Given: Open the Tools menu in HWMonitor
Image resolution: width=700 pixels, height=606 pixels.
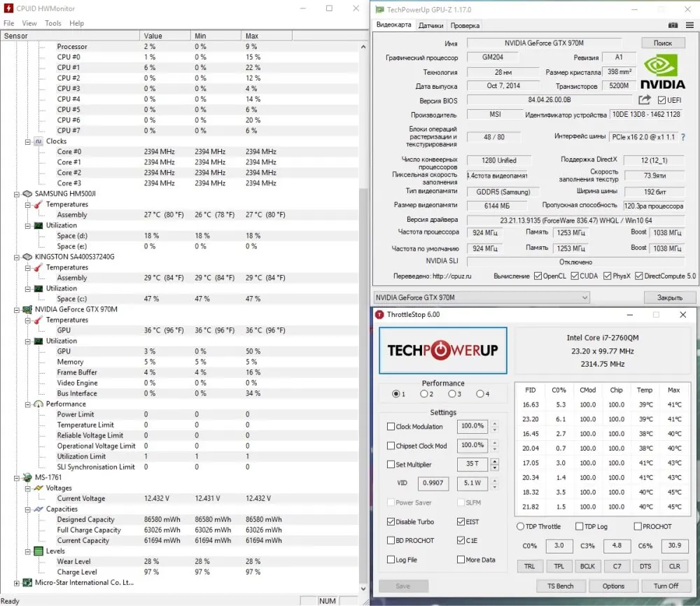Looking at the screenshot, I should coord(53,23).
